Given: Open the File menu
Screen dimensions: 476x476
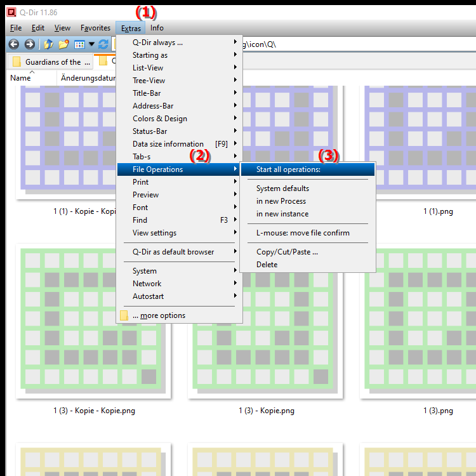Looking at the screenshot, I should (x=16, y=28).
